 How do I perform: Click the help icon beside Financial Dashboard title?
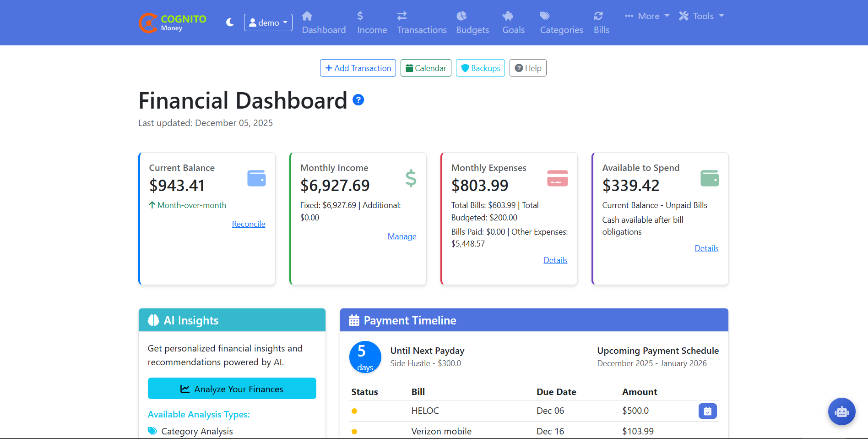(358, 99)
